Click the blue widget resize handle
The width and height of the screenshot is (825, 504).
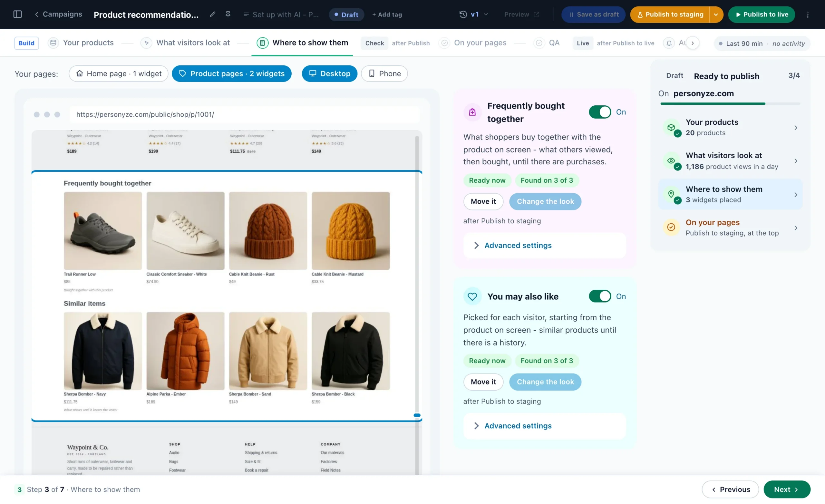click(417, 415)
